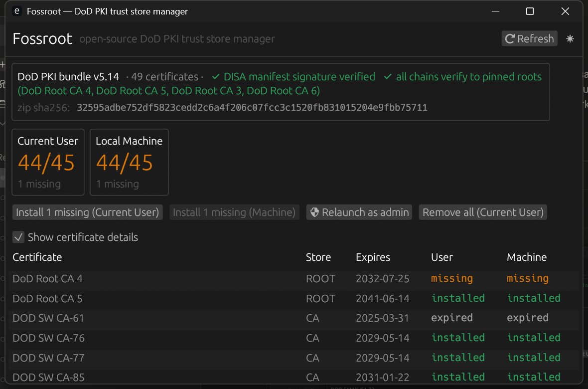Click User 'missing' status for DoD Root CA 4
The height and width of the screenshot is (389, 588).
[x=452, y=279]
